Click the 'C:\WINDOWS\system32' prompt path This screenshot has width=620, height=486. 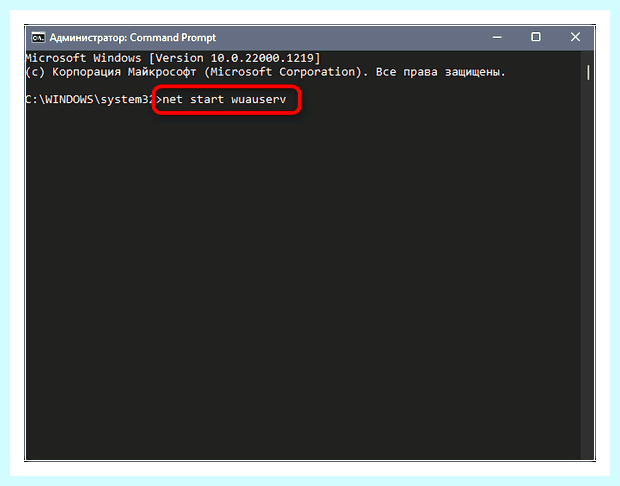[x=89, y=99]
